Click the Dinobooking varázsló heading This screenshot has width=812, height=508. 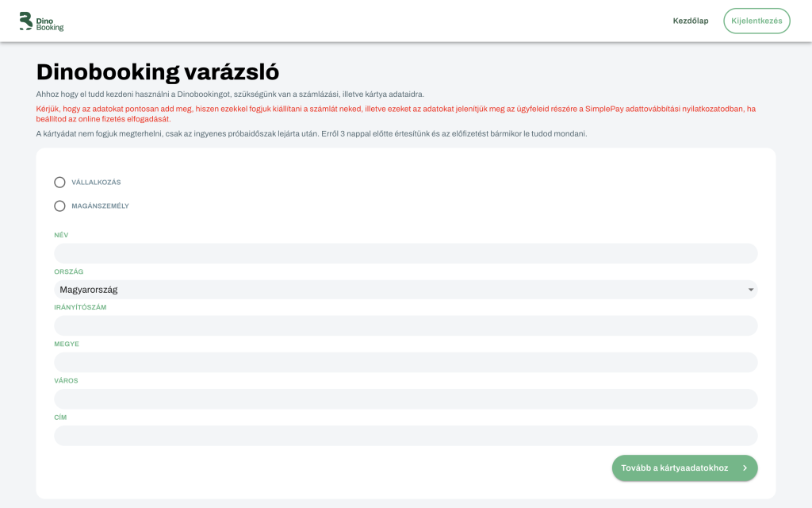158,71
